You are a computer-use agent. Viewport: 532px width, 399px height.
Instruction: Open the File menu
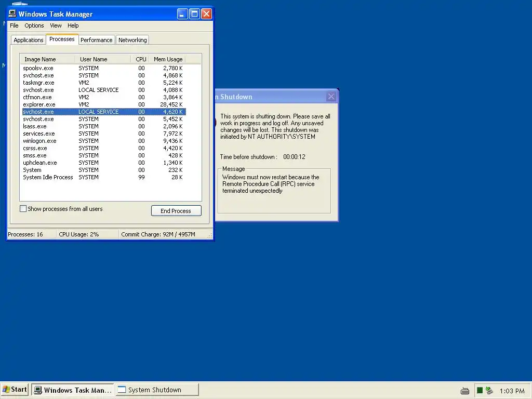coord(14,25)
